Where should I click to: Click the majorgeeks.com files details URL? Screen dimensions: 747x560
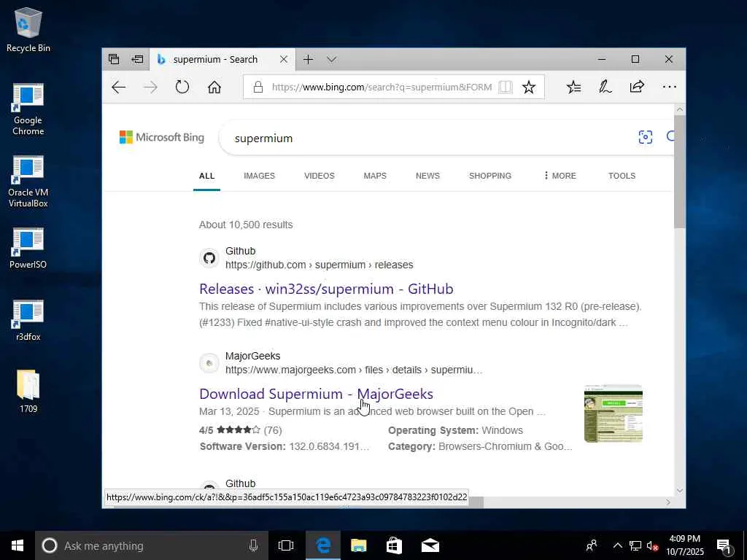tap(354, 370)
